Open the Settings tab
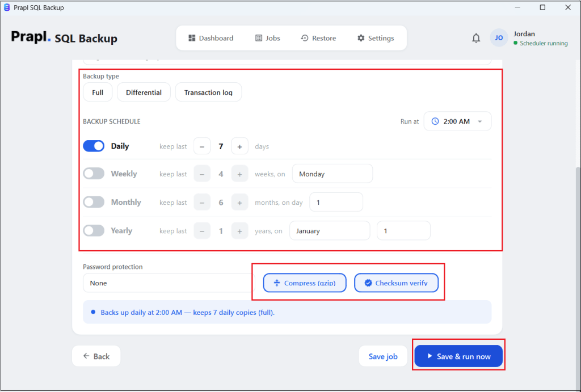The height and width of the screenshot is (392, 581). [376, 38]
